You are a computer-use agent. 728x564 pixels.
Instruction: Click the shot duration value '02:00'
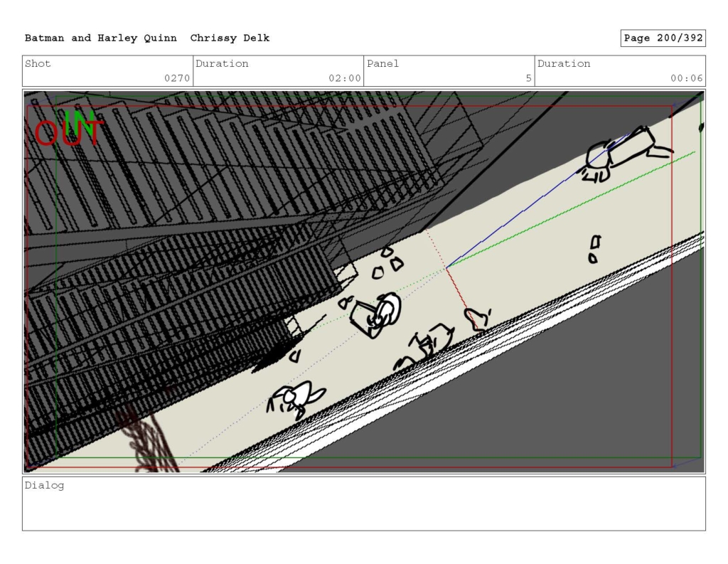click(x=345, y=78)
